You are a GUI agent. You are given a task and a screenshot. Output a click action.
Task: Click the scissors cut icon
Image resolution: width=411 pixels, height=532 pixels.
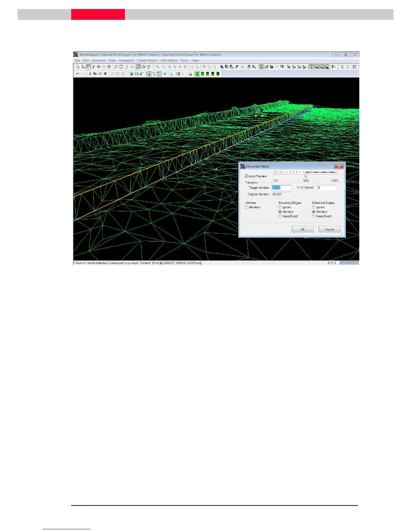[x=90, y=74]
